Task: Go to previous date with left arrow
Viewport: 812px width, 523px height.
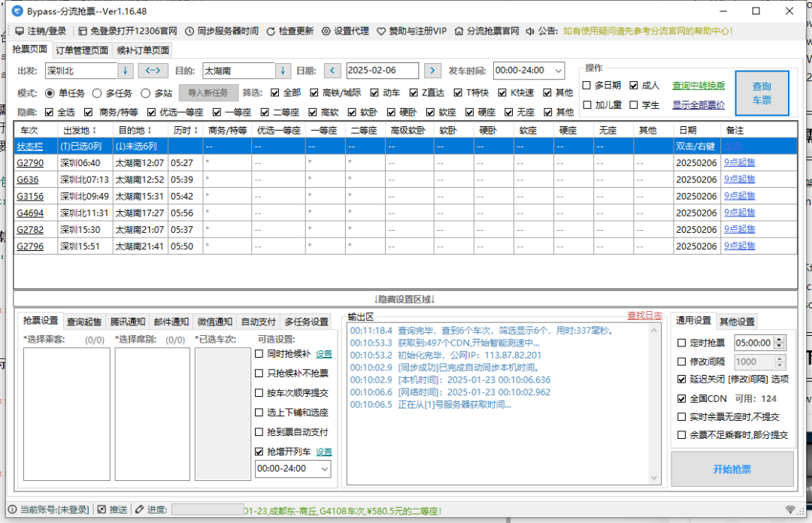Action: (x=333, y=71)
